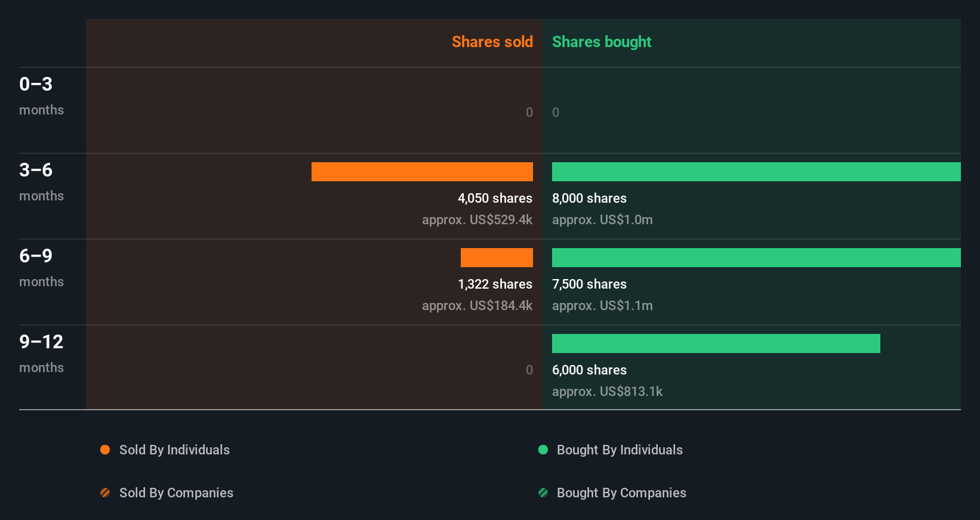This screenshot has width=980, height=520.
Task: Click the orange Sold By Individuals legend dot
Action: 105,450
